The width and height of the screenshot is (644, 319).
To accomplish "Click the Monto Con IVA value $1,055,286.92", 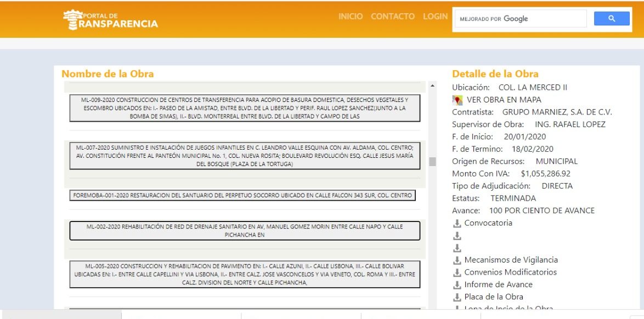I will point(545,174).
